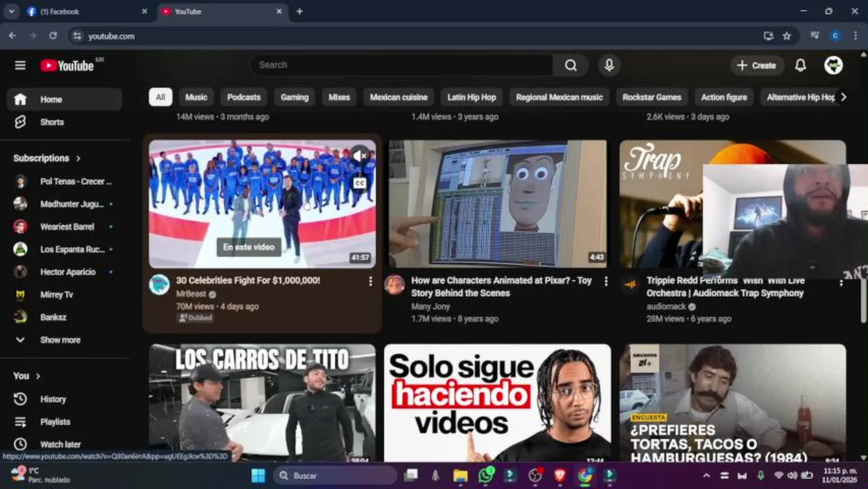Select the Music chip

(196, 97)
